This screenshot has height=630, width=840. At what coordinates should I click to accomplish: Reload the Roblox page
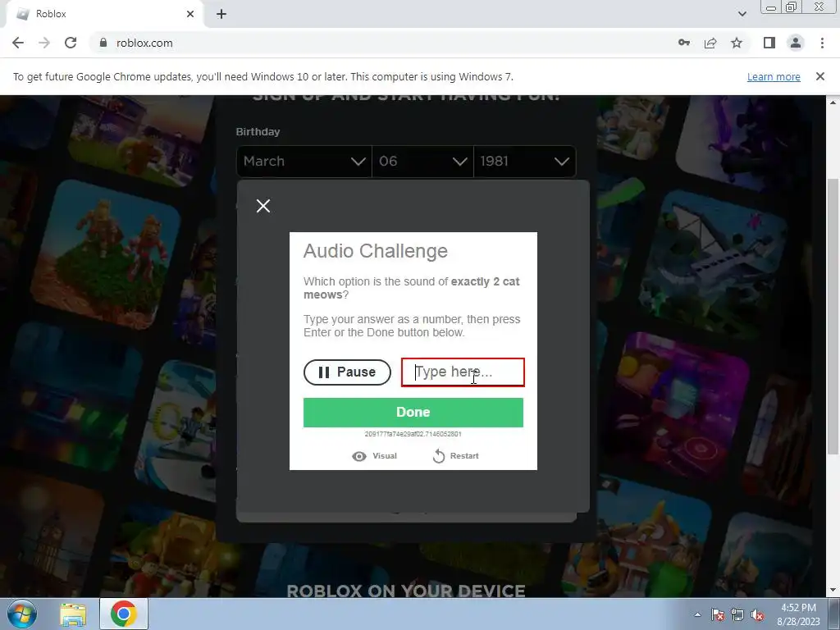point(71,43)
